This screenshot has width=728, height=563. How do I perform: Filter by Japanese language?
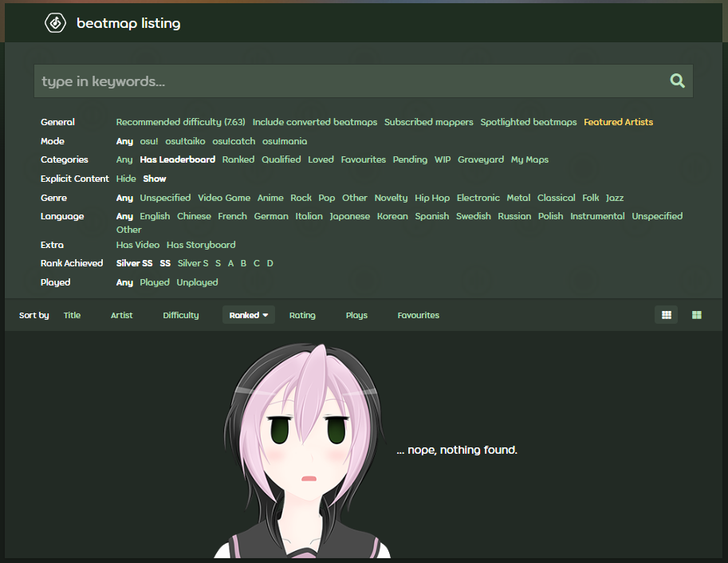(x=349, y=216)
